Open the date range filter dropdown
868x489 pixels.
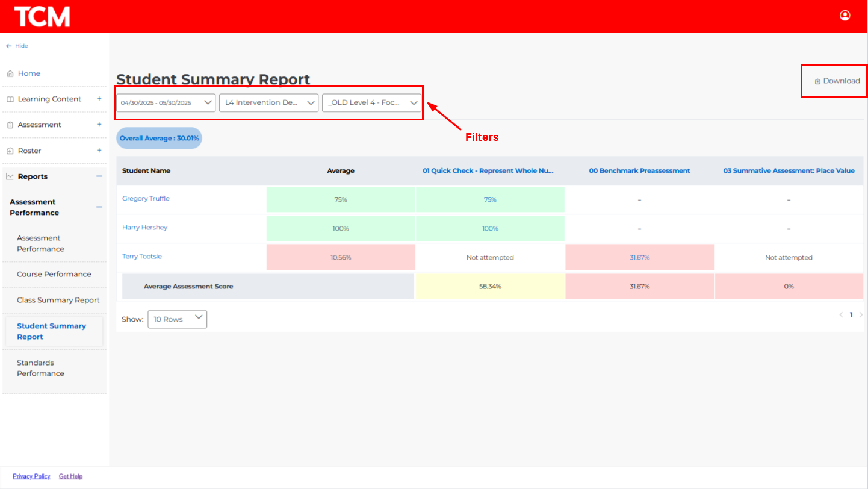(166, 103)
